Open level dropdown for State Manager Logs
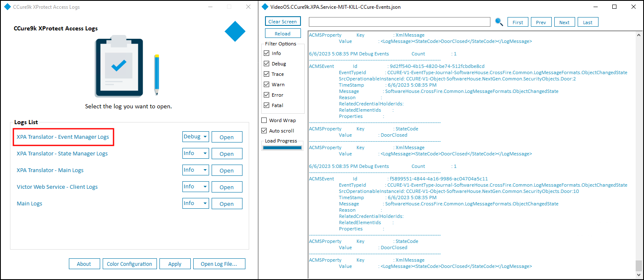 tap(195, 153)
